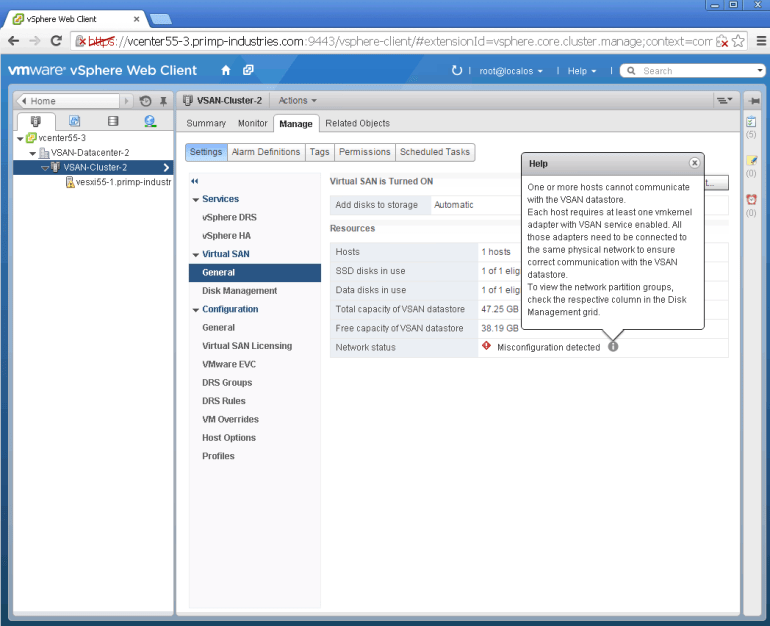The image size is (770, 626).
Task: Switch to the Networking inventory tab
Action: (150, 121)
